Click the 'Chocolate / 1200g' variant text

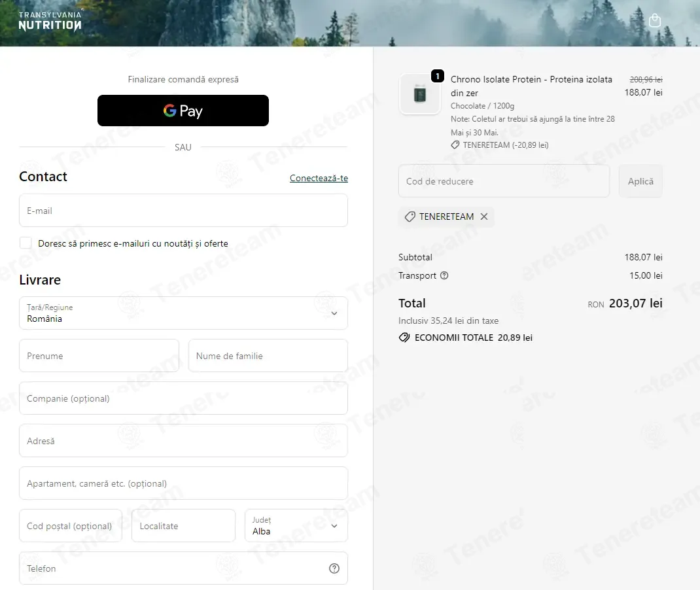pos(482,106)
